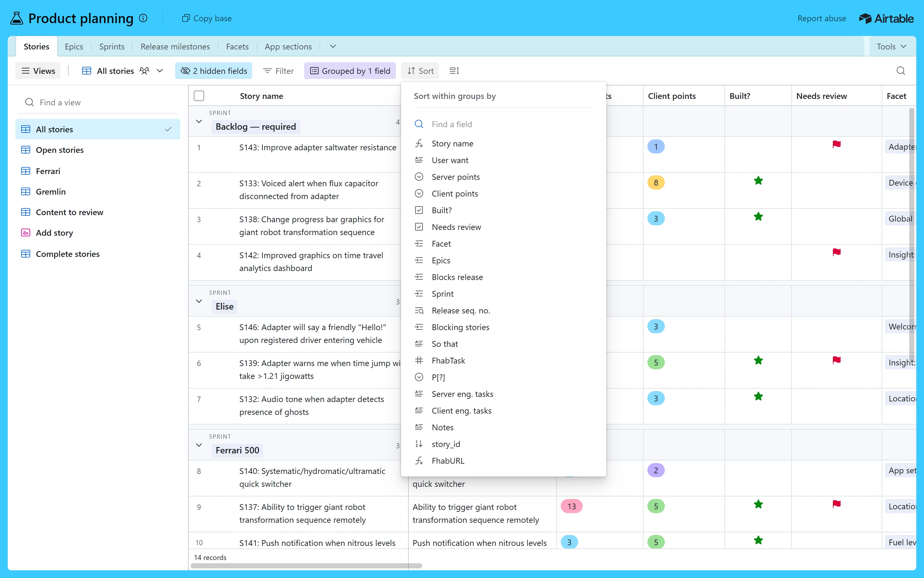Click the Find a view search box
Screen dimensions: 924x578
coord(98,102)
